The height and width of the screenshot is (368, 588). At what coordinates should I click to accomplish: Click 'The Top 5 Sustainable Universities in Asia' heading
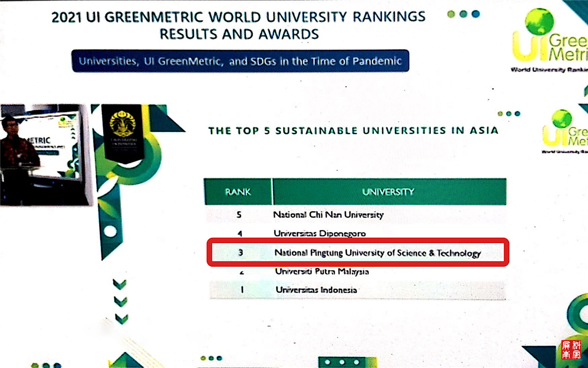353,131
